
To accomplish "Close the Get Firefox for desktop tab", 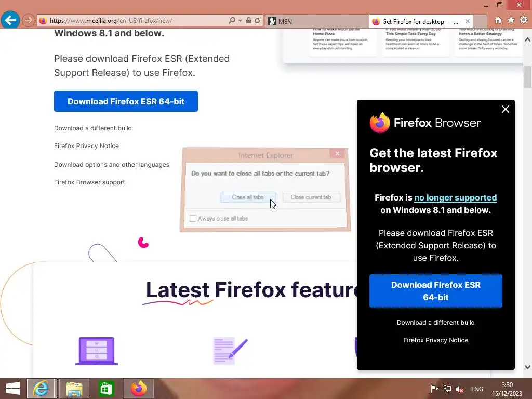I will [x=467, y=21].
